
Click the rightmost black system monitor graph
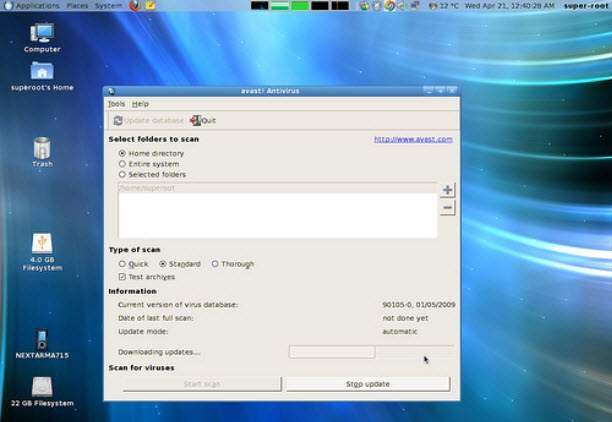(x=340, y=5)
